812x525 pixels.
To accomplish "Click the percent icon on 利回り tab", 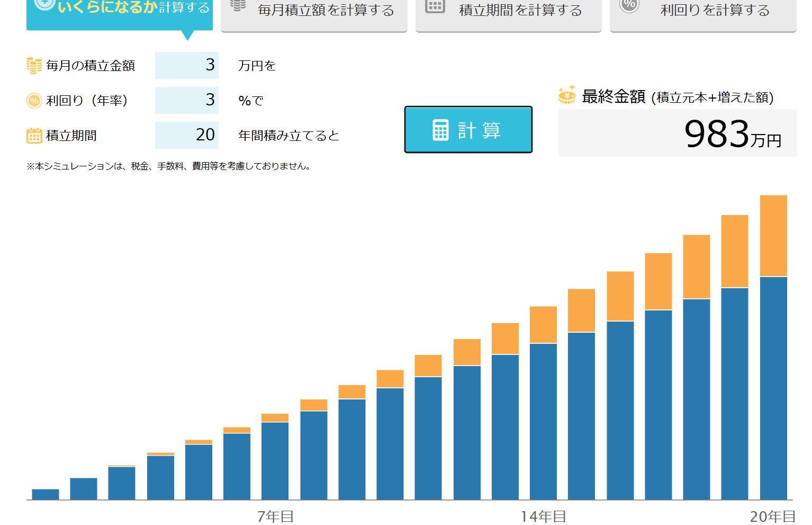I will pyautogui.click(x=629, y=5).
